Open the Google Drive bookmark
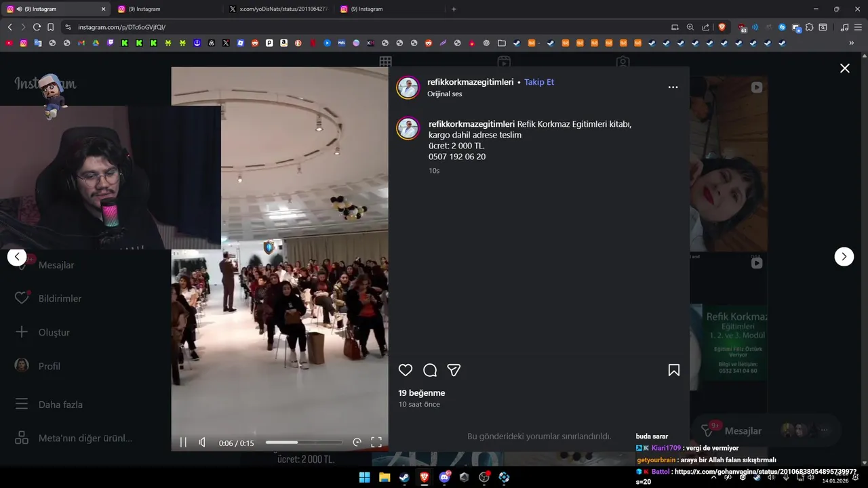 (96, 43)
